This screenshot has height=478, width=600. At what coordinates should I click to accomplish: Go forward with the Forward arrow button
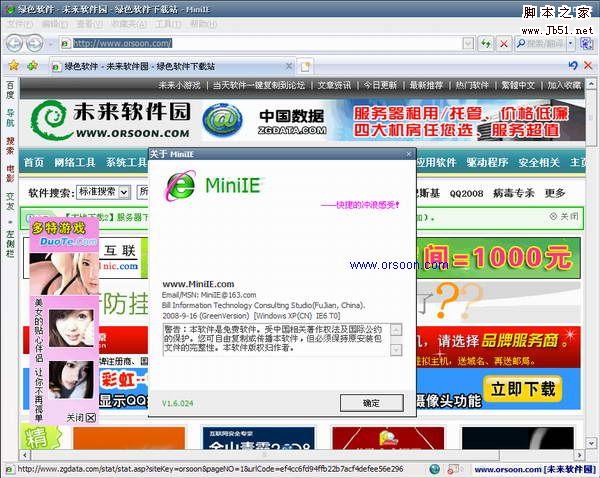34,43
